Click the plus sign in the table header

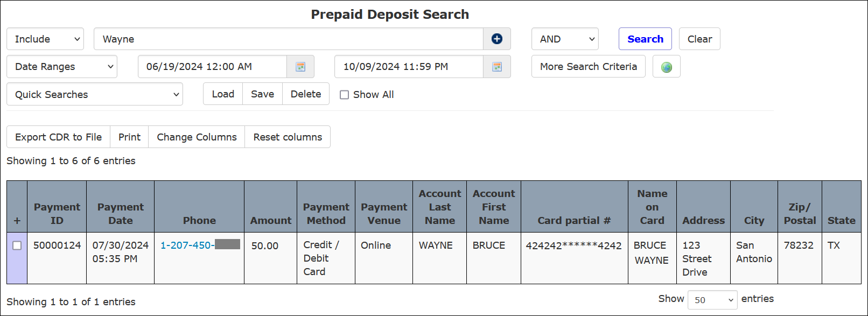click(17, 220)
